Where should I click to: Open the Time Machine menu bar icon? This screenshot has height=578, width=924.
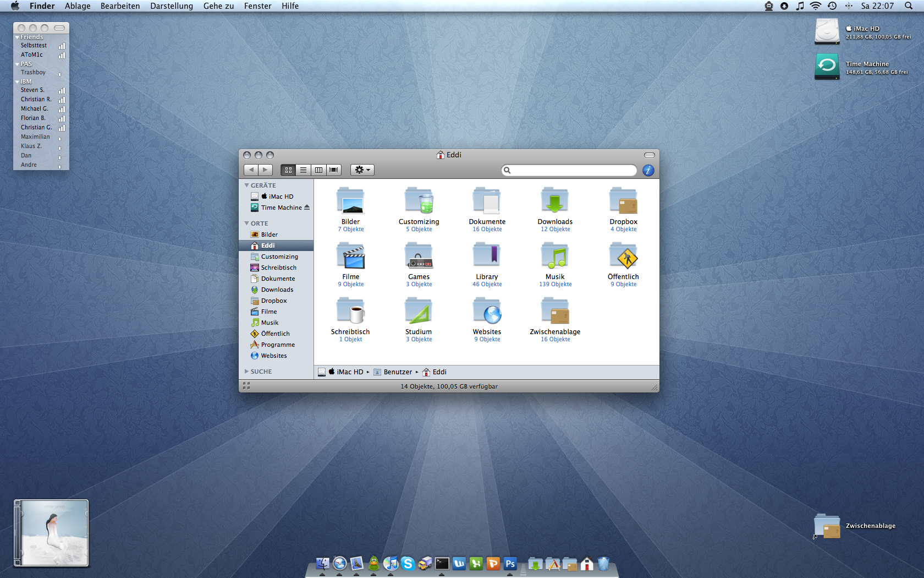point(832,6)
